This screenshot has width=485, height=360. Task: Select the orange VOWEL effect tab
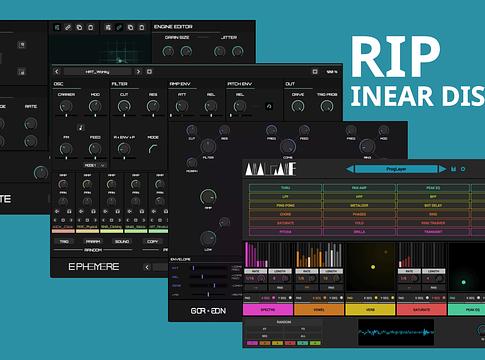click(319, 310)
